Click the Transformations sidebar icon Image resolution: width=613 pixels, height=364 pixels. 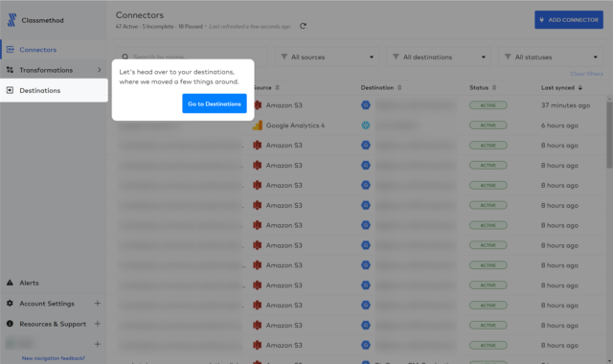[x=11, y=70]
